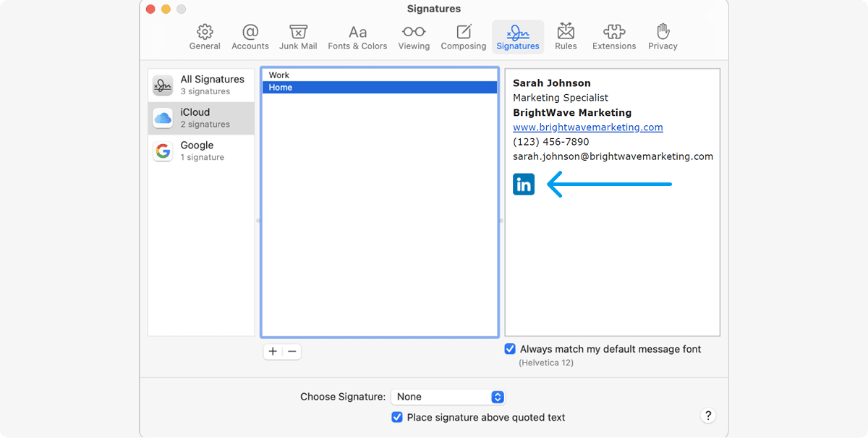Open Fonts & Colors preferences

(x=357, y=36)
